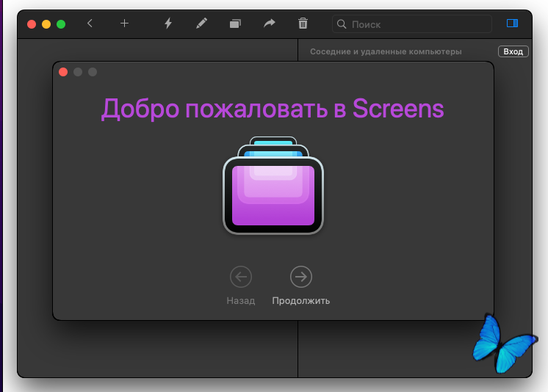The width and height of the screenshot is (548, 392).
Task: Click the Вход button
Action: click(513, 51)
